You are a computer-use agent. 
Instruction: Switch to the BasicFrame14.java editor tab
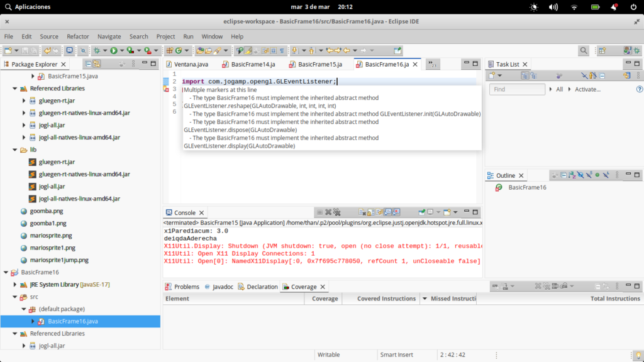253,64
